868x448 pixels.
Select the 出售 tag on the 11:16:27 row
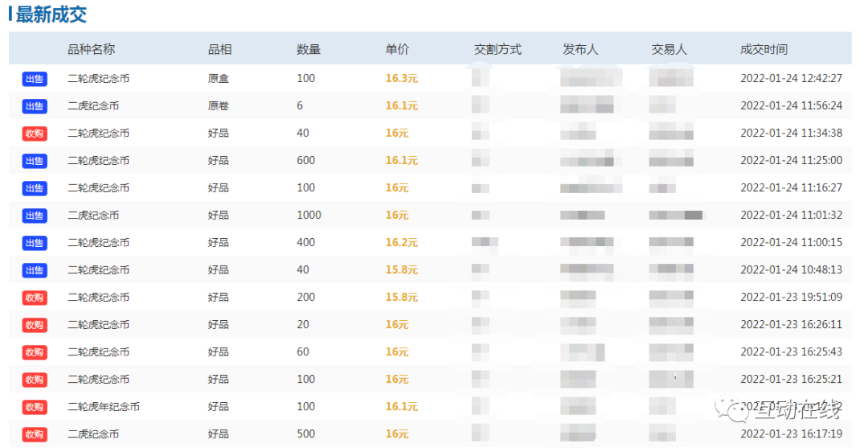pyautogui.click(x=35, y=188)
